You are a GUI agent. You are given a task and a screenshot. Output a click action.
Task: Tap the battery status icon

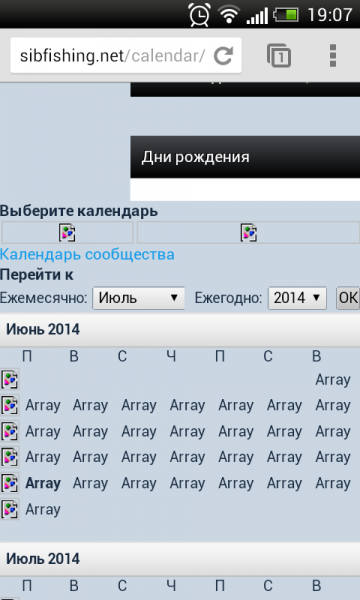click(x=287, y=15)
